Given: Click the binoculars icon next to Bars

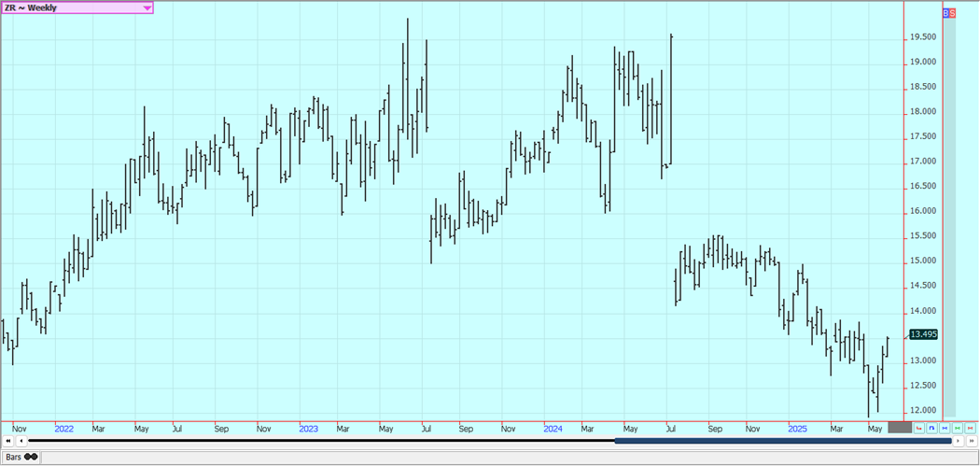Looking at the screenshot, I should coord(31,457).
